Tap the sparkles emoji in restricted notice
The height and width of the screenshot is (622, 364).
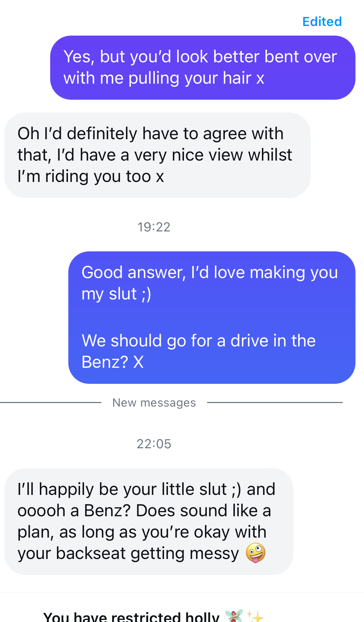pyautogui.click(x=255, y=616)
